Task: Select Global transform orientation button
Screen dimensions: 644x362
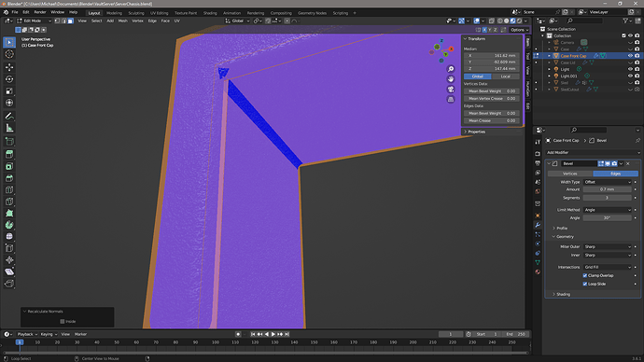Action: (x=478, y=77)
